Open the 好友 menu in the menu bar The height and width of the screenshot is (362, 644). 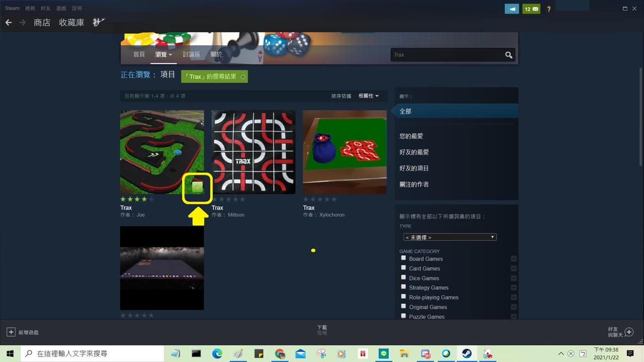coord(46,9)
